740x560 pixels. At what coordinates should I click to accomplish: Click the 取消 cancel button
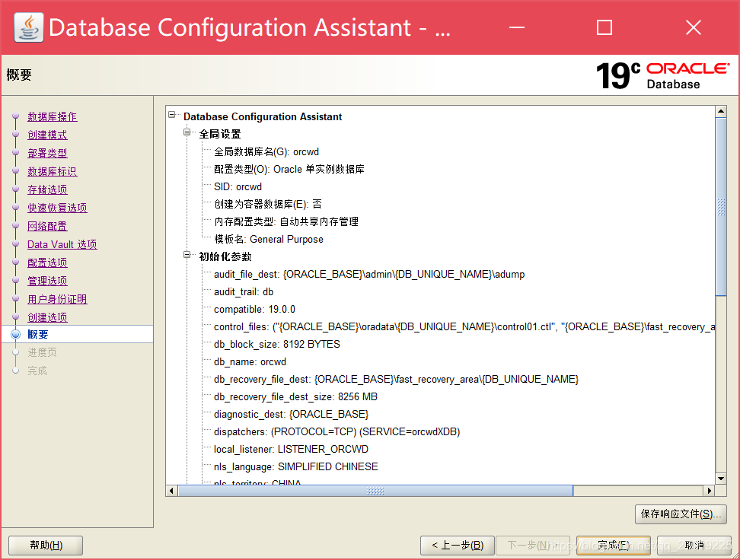click(x=694, y=546)
